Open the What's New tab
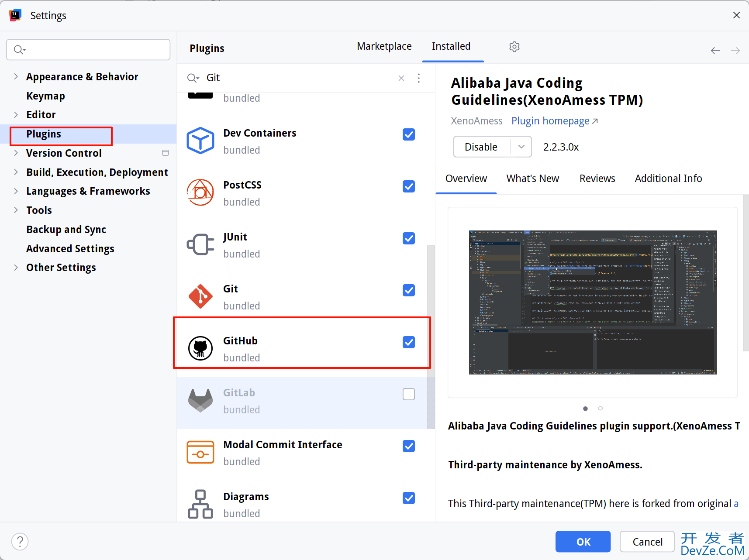Screen dimensions: 749x560 coord(533,179)
